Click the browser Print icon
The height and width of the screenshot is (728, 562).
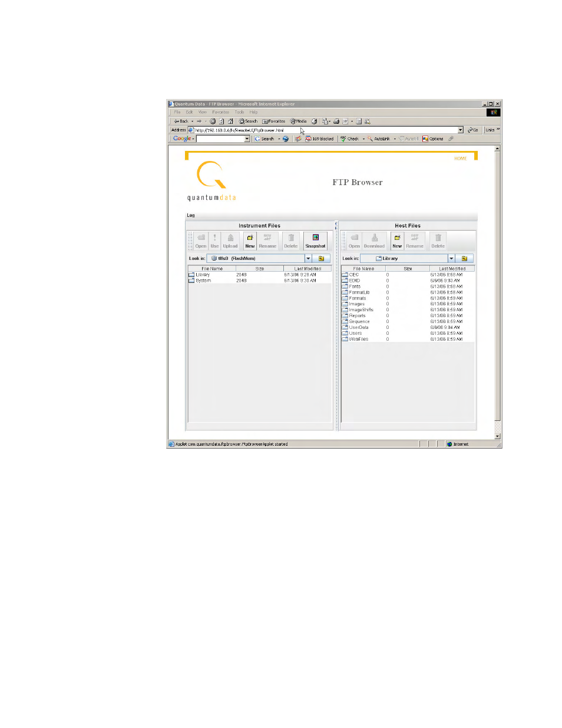click(x=336, y=121)
